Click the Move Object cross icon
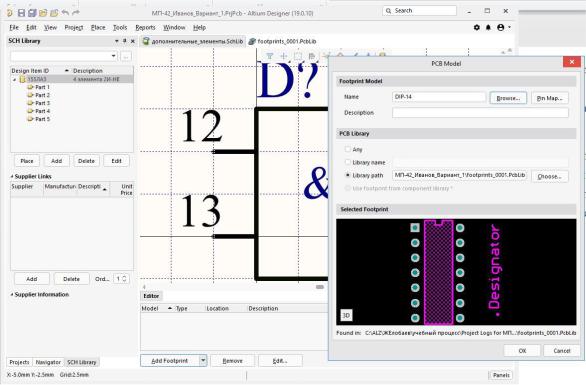Image resolution: width=586 pixels, height=385 pixels. coord(284,56)
